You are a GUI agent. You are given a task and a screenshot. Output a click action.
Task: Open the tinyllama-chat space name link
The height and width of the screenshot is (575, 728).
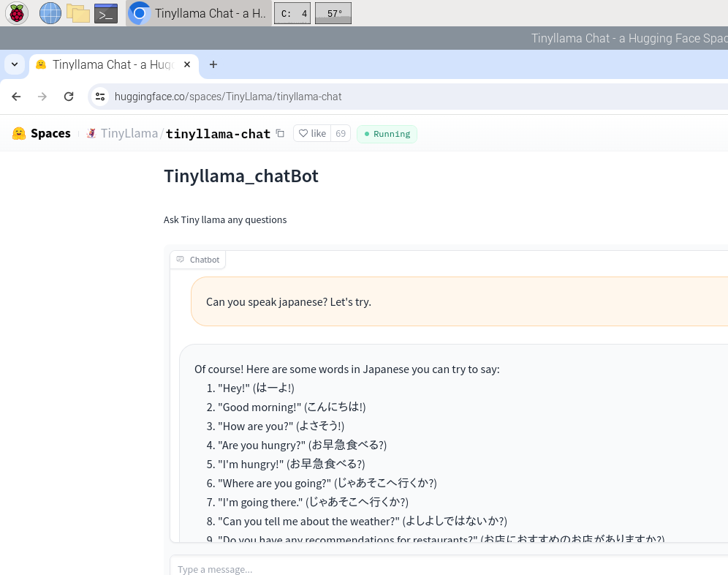coord(218,134)
